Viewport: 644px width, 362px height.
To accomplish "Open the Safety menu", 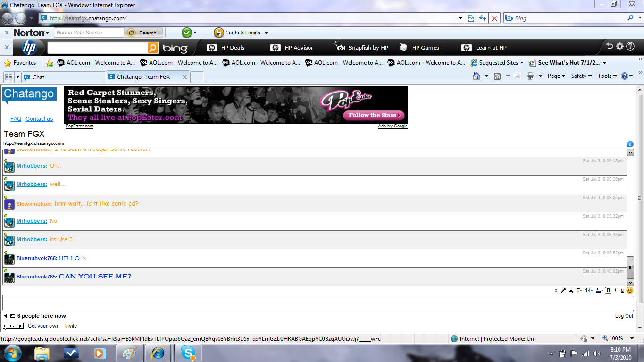I will click(x=581, y=76).
